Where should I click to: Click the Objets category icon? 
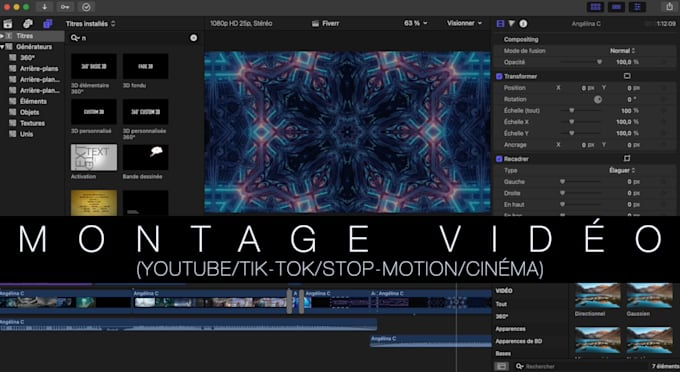click(13, 112)
